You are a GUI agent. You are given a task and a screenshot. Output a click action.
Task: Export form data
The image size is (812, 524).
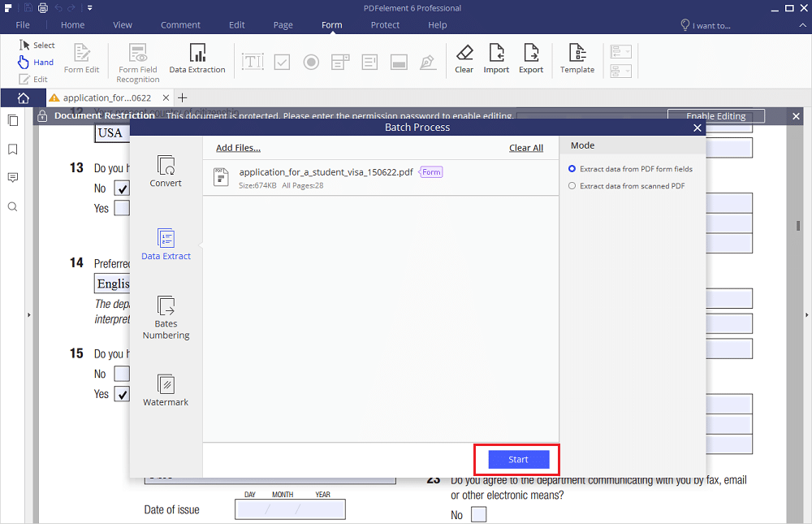[x=531, y=58]
